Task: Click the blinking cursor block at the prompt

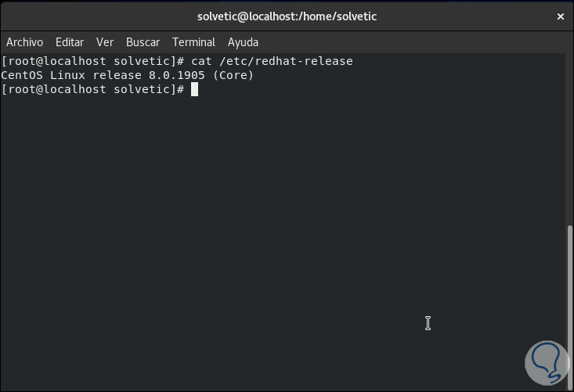Action: [x=195, y=89]
